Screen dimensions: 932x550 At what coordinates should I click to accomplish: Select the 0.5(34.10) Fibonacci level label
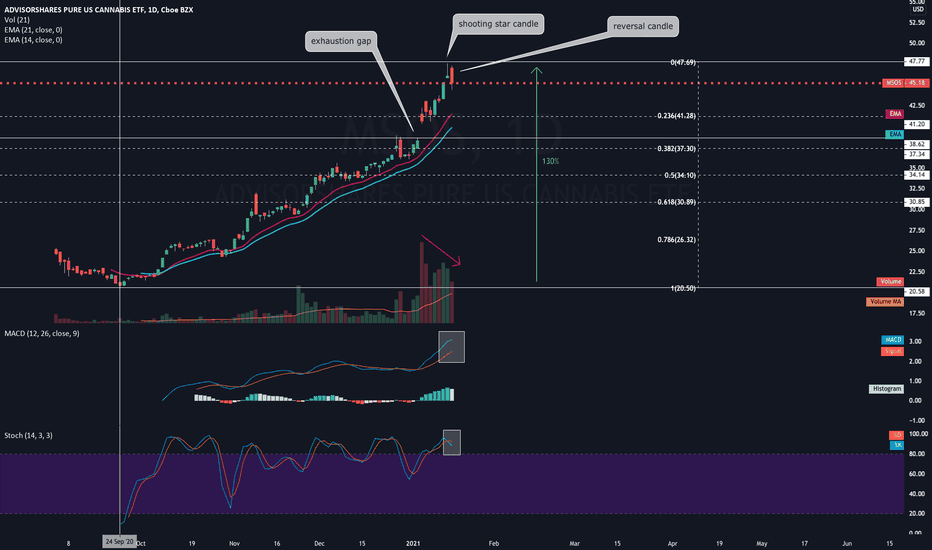680,175
